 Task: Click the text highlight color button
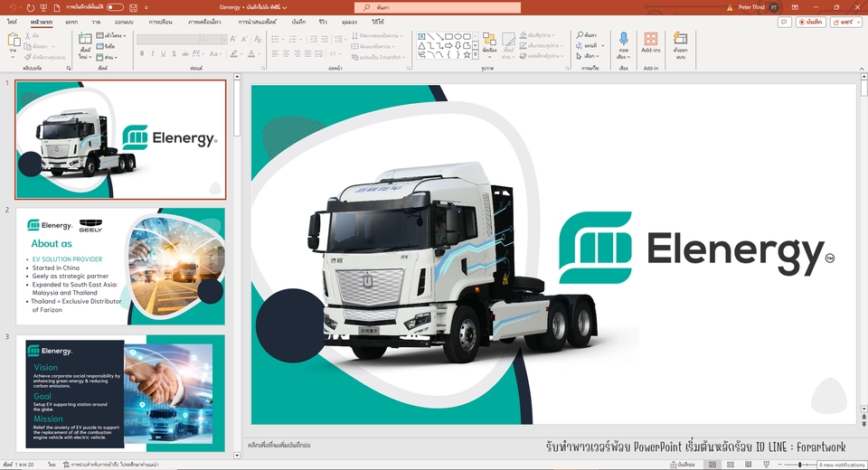tap(233, 53)
